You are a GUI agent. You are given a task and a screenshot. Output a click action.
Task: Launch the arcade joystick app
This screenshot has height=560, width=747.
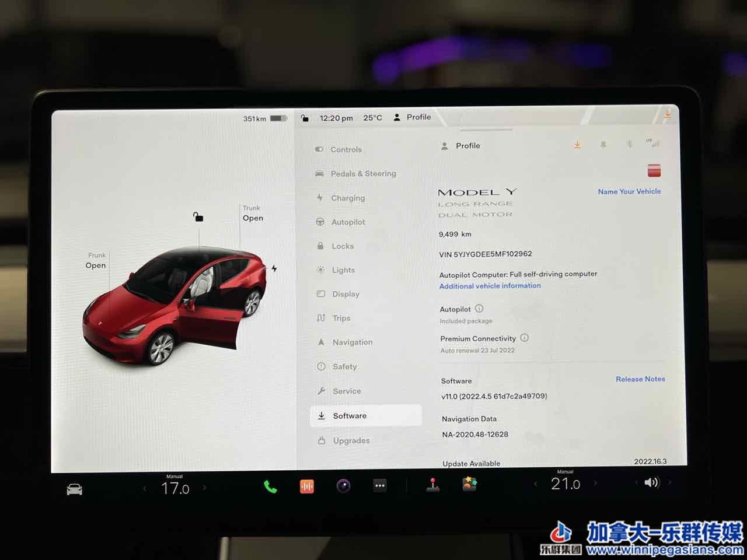point(433,485)
